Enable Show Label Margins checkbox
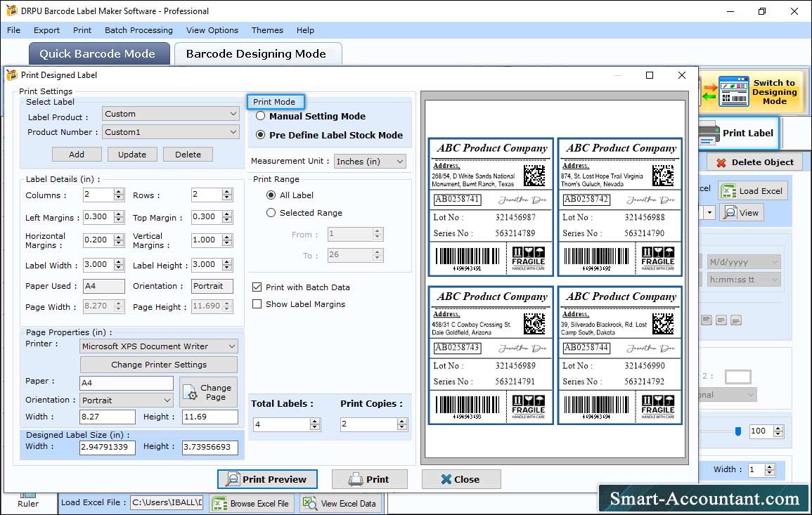812x515 pixels. pos(257,304)
